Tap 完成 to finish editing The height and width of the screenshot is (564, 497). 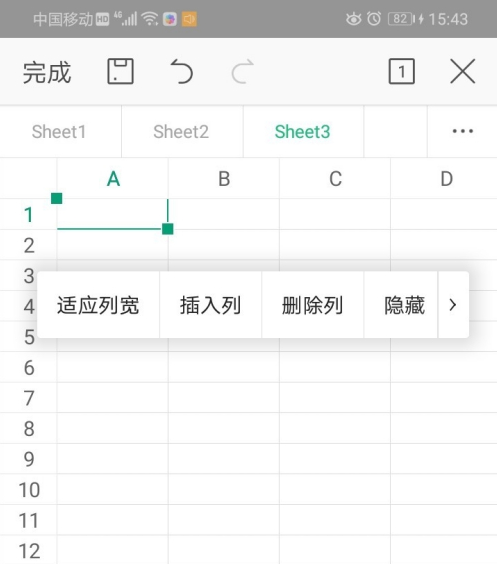[47, 72]
